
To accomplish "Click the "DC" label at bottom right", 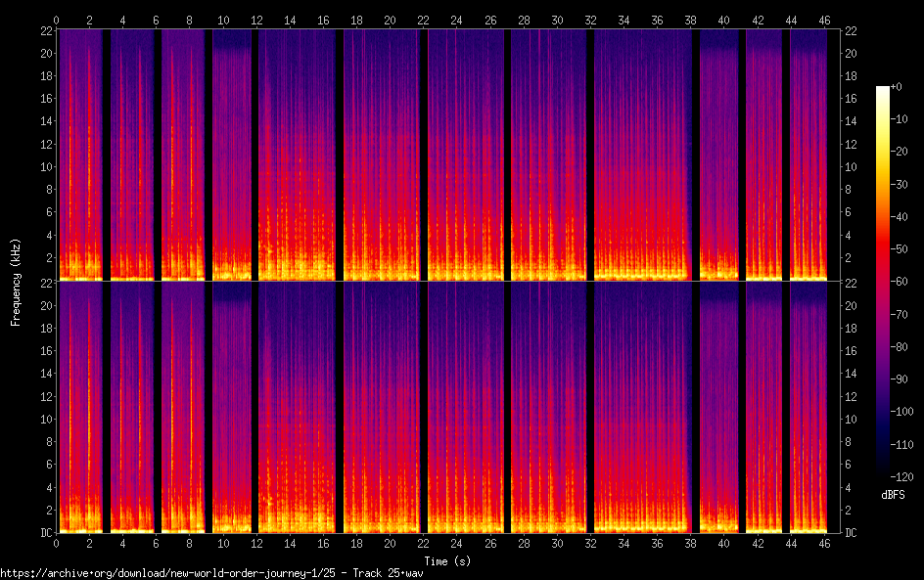I will 852,533.
